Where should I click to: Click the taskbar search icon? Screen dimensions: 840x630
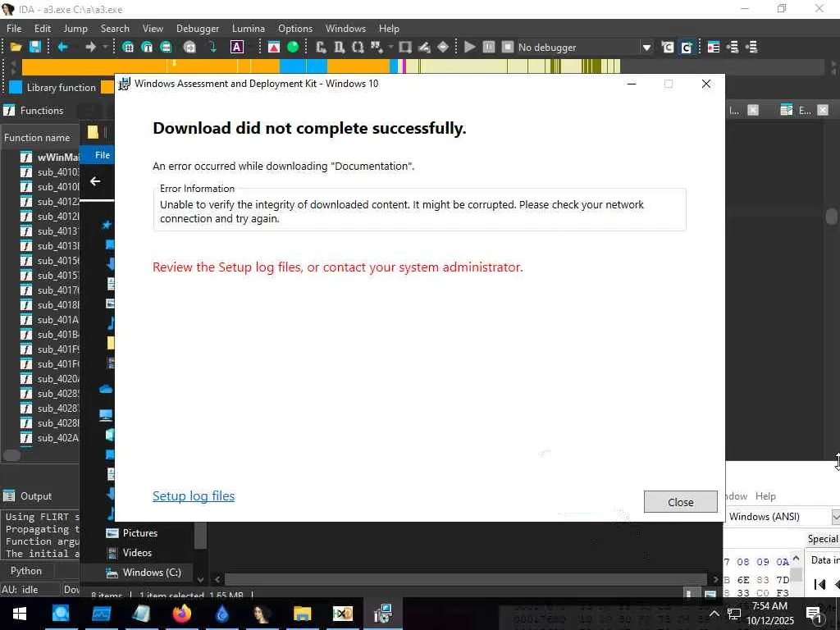(61, 614)
